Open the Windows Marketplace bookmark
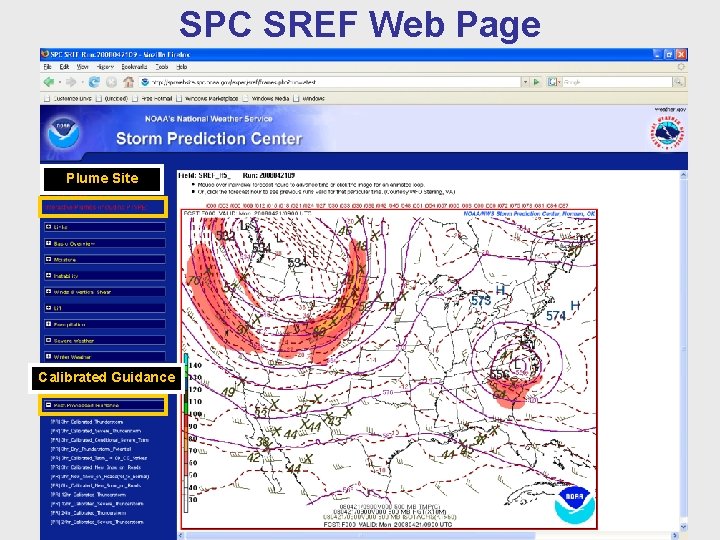Viewport: 720px width, 540px height. pos(211,98)
